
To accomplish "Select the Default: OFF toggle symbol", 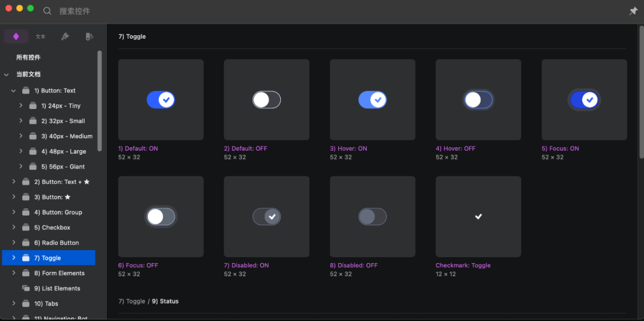I will point(267,99).
